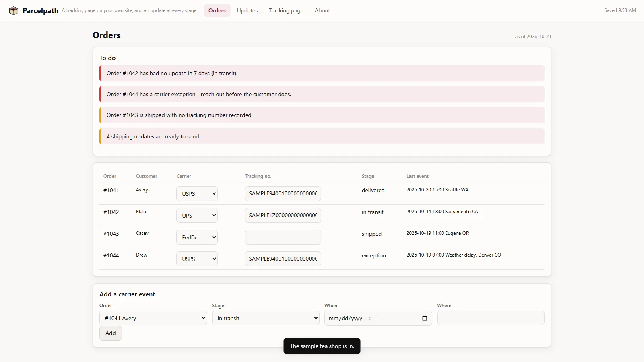644x362 pixels.
Task: Open the Orders tab
Action: tap(217, 10)
